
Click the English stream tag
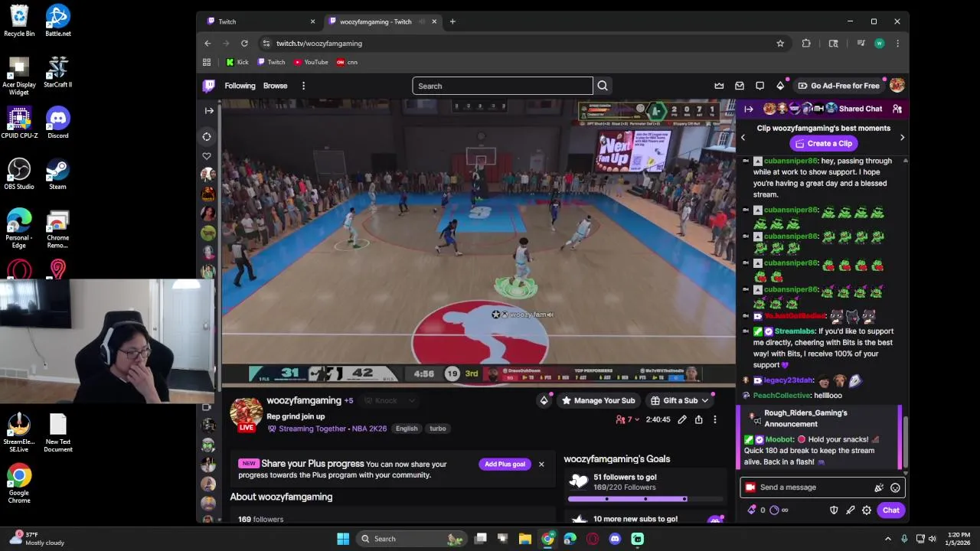(407, 429)
